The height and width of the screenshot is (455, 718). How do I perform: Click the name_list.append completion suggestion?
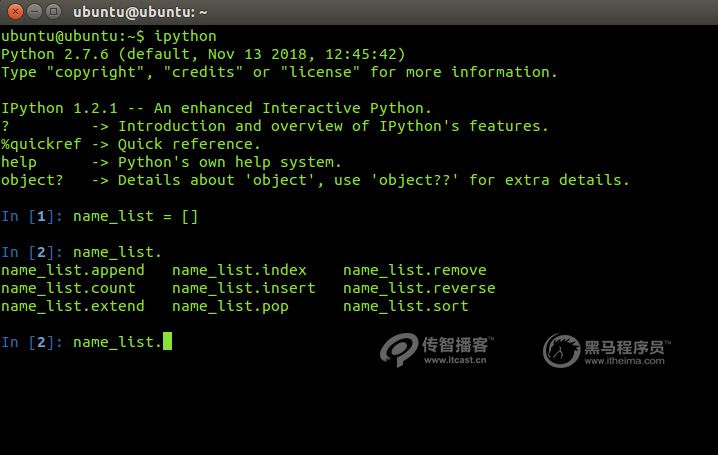(73, 270)
